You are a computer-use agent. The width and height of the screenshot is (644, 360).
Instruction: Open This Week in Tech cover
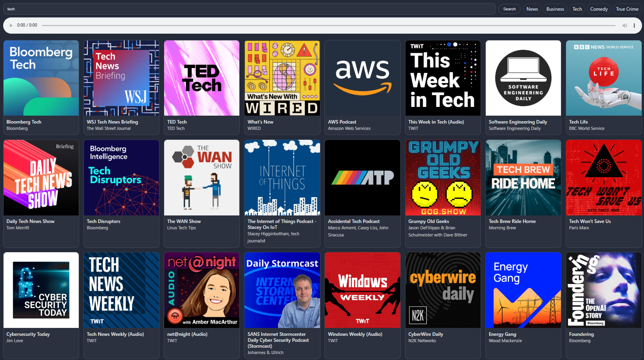(x=443, y=78)
